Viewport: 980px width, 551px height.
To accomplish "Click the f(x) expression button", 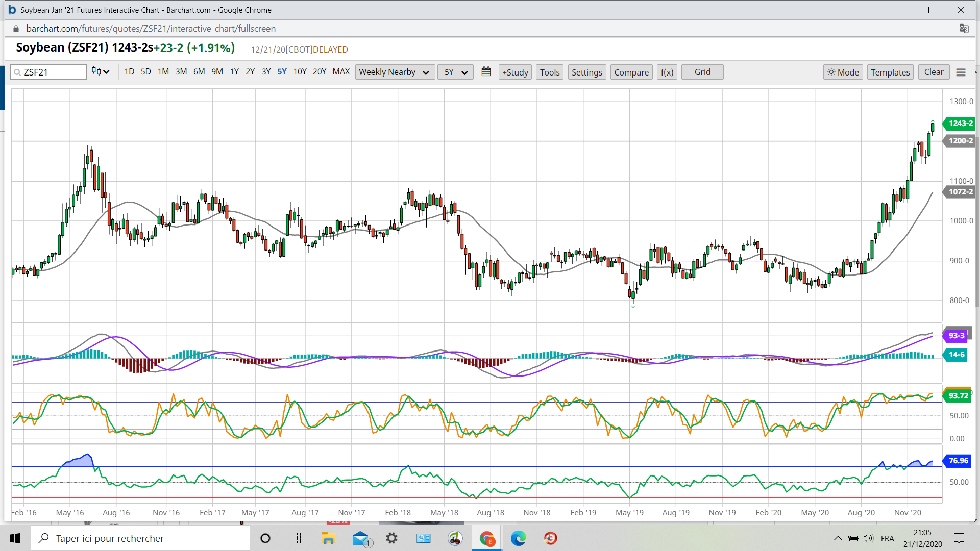I will 667,72.
